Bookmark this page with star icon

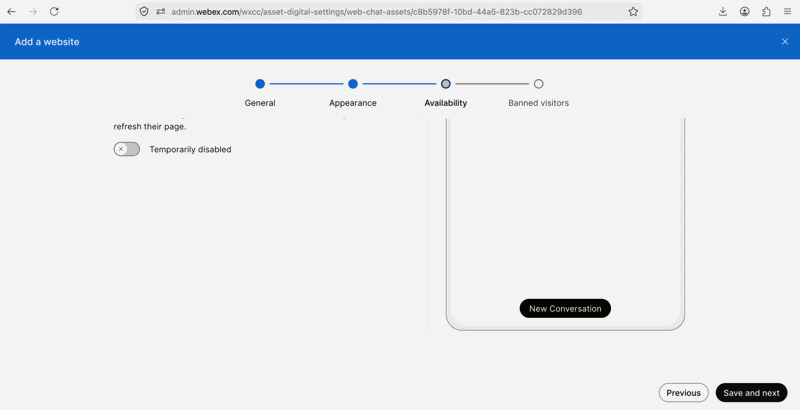[x=633, y=11]
